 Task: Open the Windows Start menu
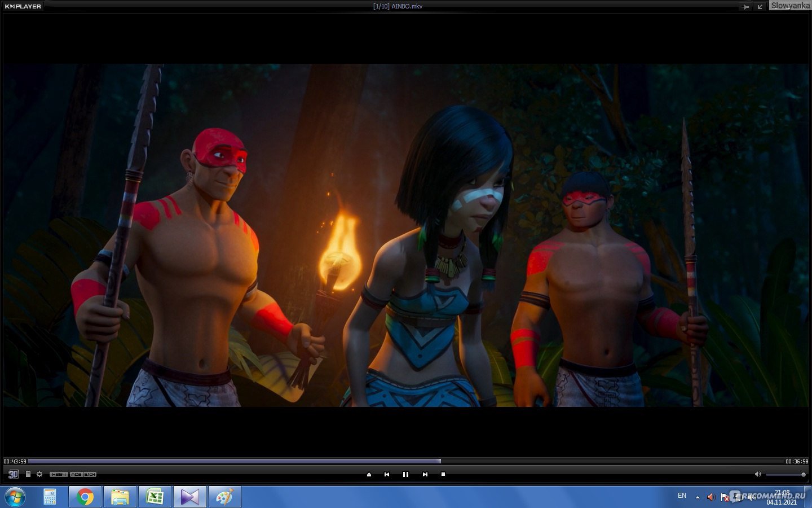[x=15, y=497]
